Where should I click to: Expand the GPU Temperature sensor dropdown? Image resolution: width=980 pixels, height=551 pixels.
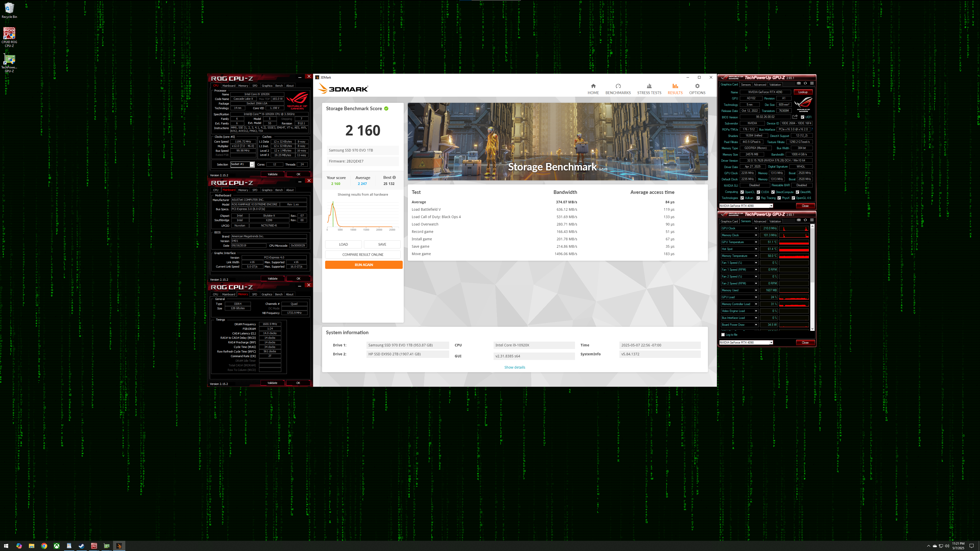(x=756, y=242)
